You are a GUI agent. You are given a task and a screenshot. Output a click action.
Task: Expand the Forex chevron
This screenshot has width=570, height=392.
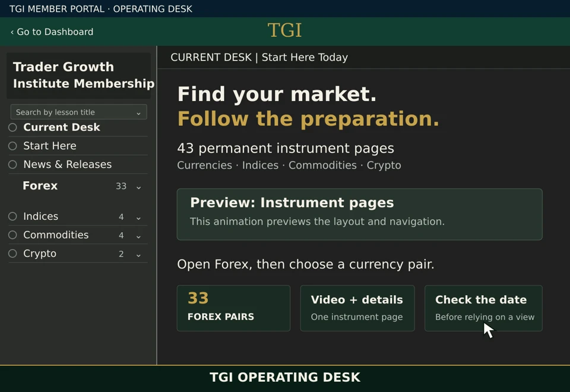pos(138,187)
